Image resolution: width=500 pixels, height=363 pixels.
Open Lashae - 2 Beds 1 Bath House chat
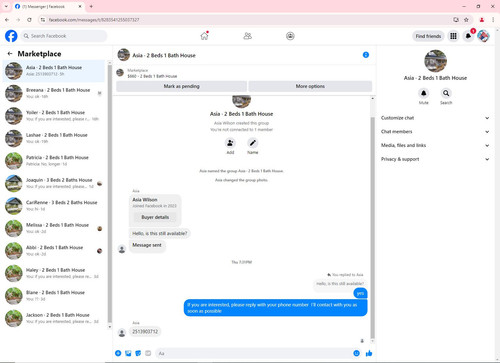click(x=54, y=138)
